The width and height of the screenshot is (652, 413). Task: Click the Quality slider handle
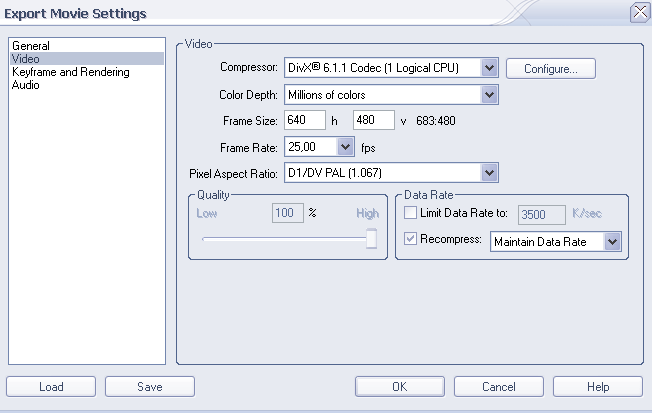click(371, 238)
